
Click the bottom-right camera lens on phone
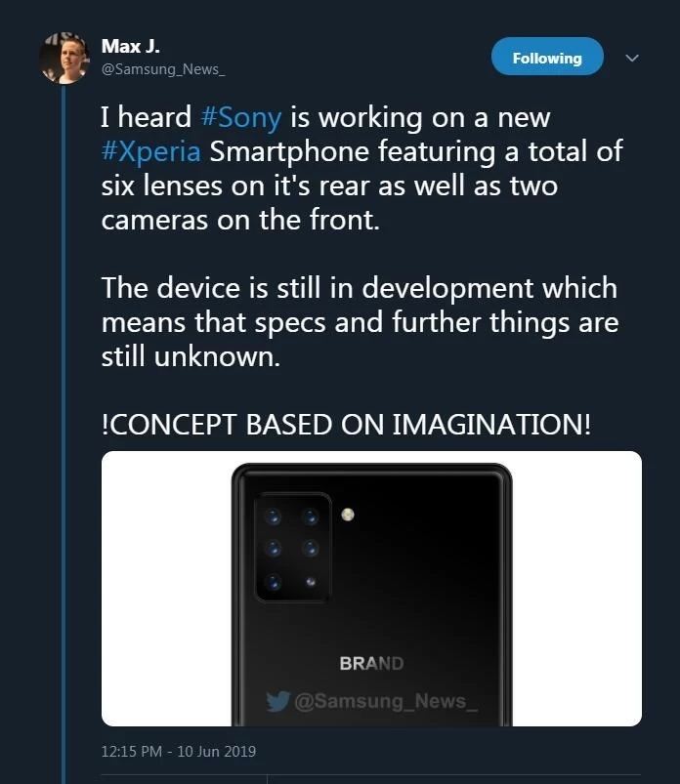click(x=310, y=581)
